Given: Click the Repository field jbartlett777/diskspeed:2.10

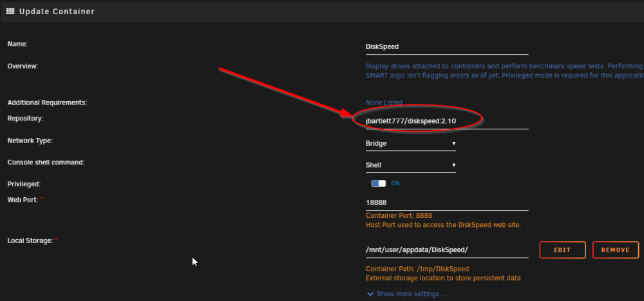Looking at the screenshot, I should click(x=447, y=121).
